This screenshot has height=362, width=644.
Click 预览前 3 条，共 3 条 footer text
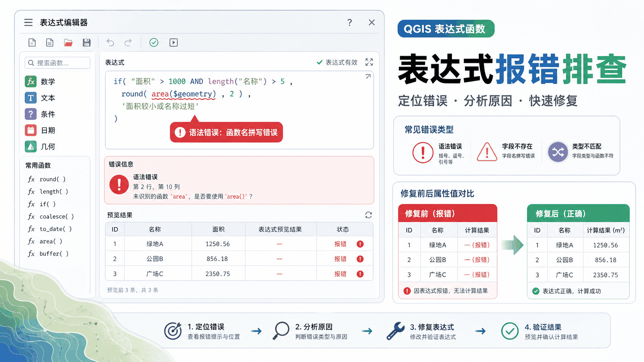[132, 290]
